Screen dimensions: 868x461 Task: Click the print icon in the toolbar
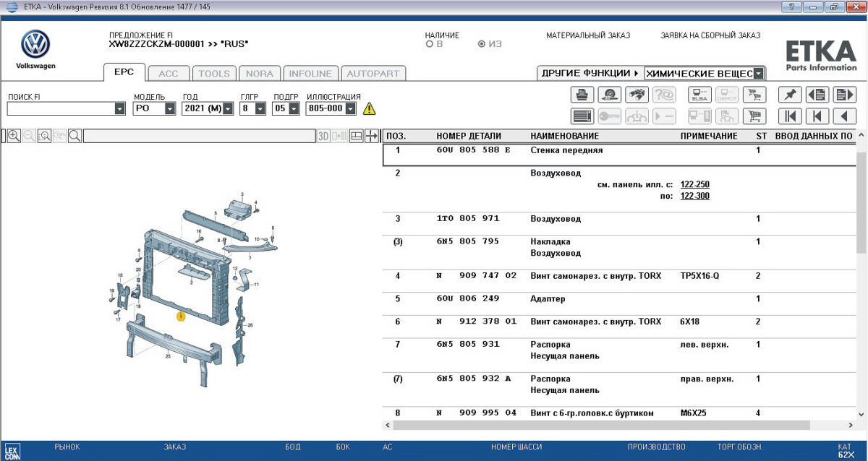(582, 95)
